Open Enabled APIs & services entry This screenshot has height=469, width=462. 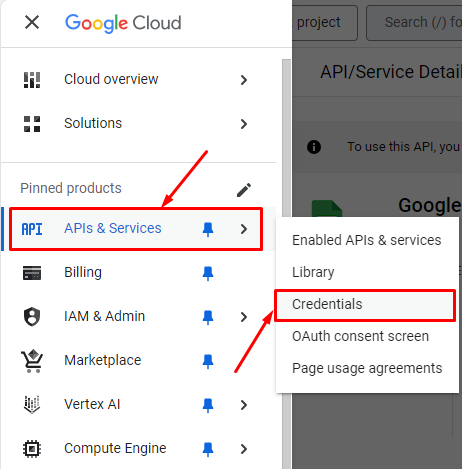(x=367, y=240)
